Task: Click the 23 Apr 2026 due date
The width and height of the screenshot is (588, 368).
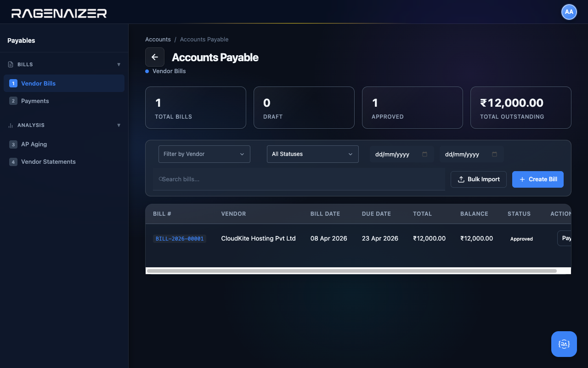Action: coord(380,238)
